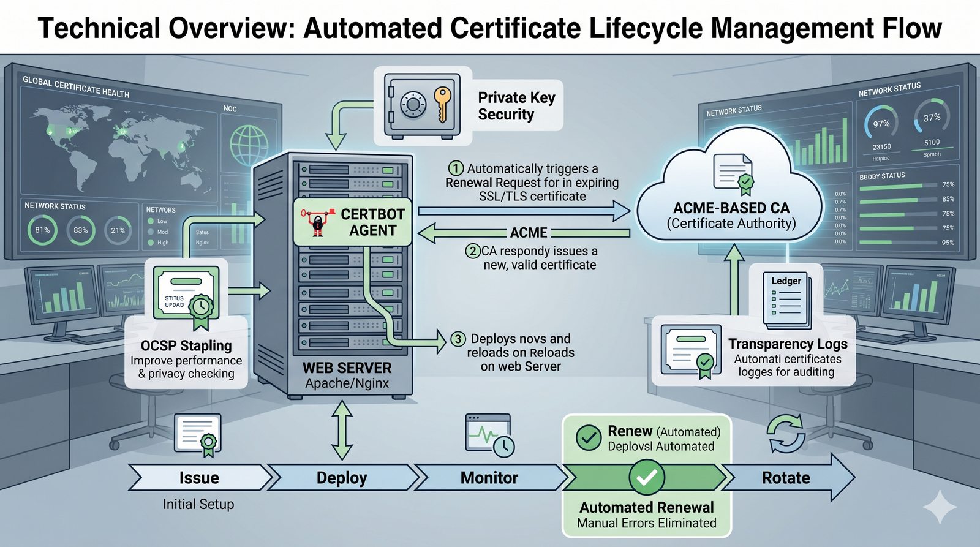Click the ACME-BASED CA label
The height and width of the screenshot is (547, 980).
[731, 208]
